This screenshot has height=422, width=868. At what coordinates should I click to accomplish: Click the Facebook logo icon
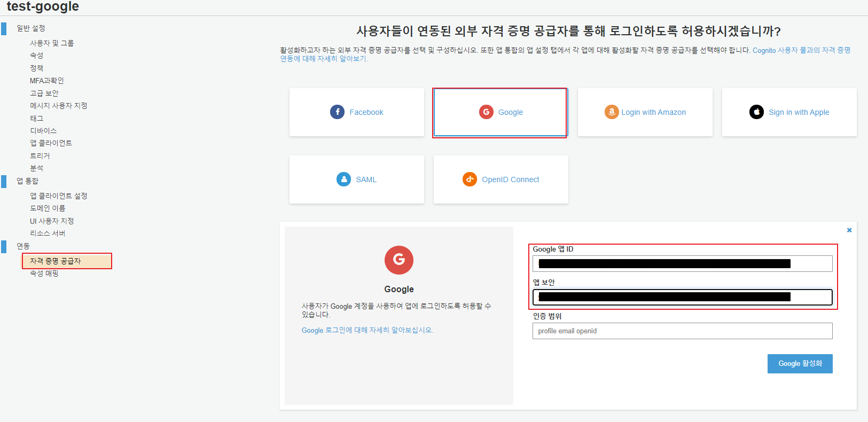(x=337, y=112)
